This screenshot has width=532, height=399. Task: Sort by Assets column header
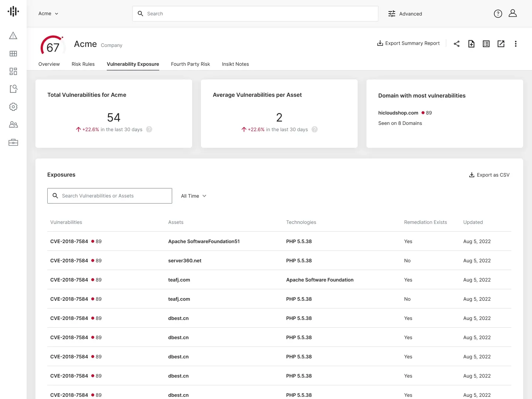[x=176, y=222]
